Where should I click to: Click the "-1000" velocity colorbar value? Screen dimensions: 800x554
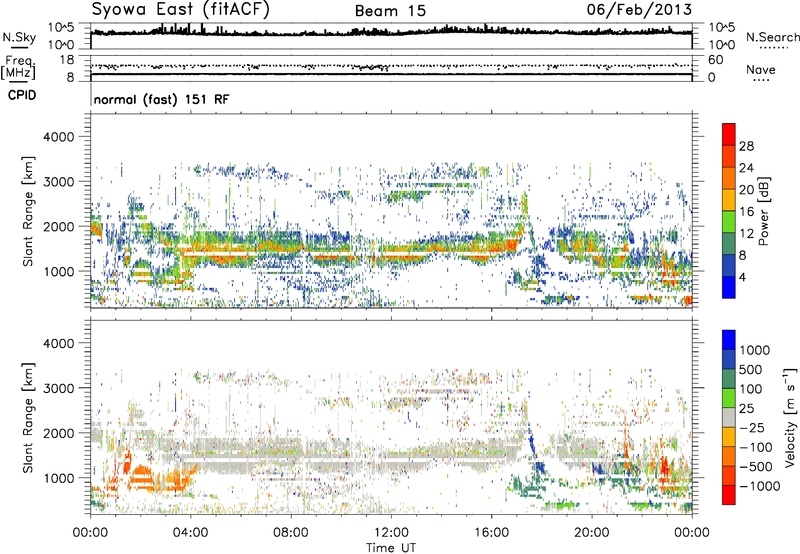coord(760,486)
